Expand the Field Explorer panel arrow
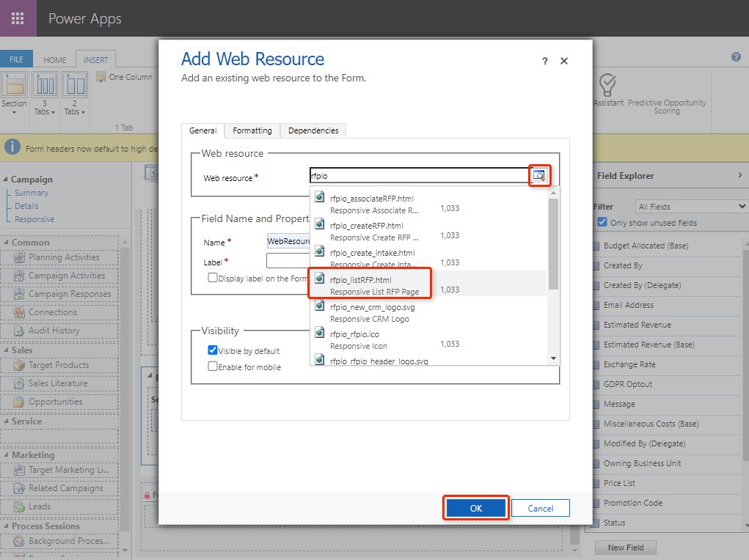 pyautogui.click(x=740, y=175)
